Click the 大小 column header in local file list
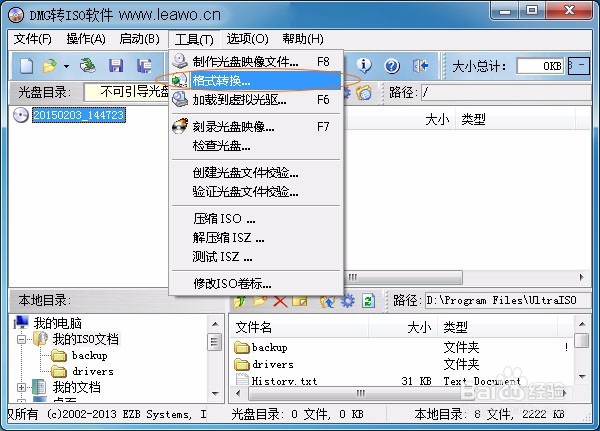 (419, 327)
